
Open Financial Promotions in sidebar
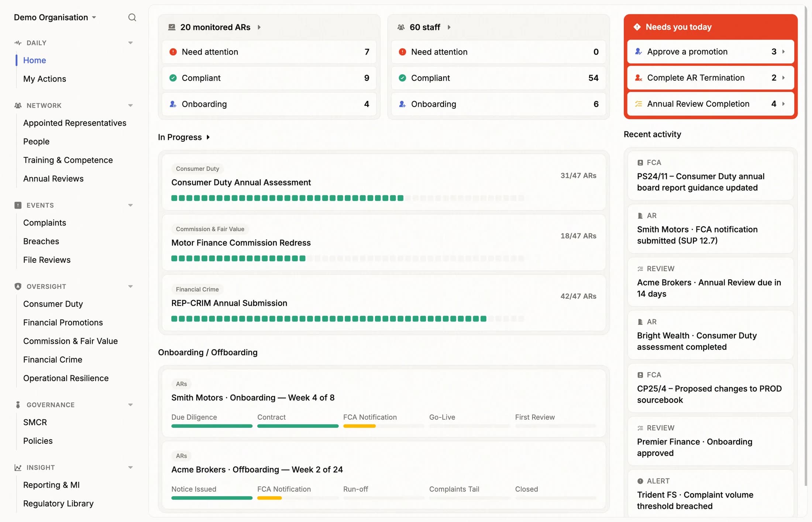click(63, 322)
